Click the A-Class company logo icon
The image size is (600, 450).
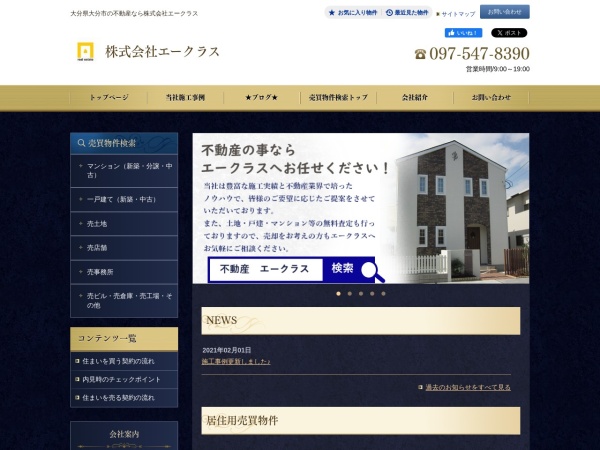tap(85, 52)
